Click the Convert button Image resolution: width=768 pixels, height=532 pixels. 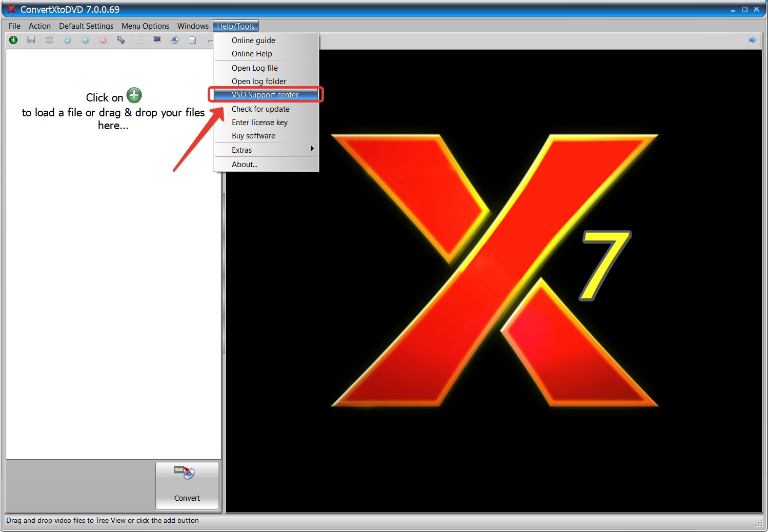[187, 486]
